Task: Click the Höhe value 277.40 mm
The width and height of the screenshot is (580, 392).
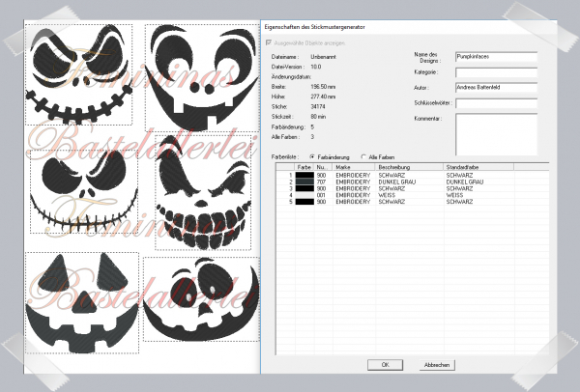Action: pyautogui.click(x=323, y=97)
